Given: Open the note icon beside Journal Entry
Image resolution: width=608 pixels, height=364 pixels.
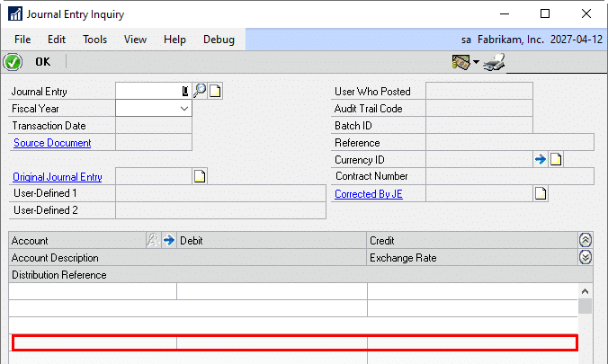Looking at the screenshot, I should click(x=215, y=91).
